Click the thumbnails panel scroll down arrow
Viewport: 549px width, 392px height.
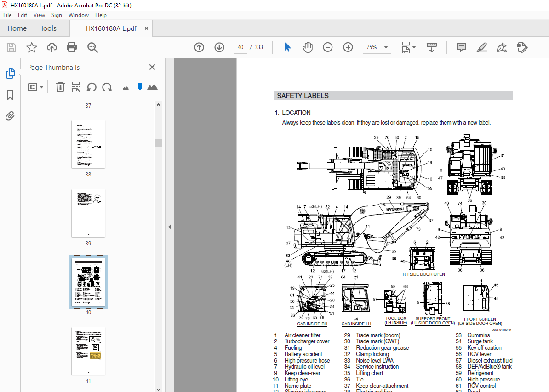[158, 389]
